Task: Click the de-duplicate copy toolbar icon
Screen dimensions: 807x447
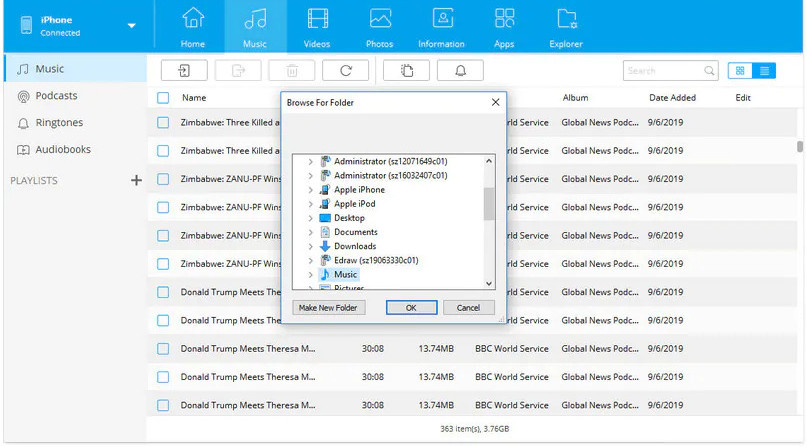Action: pos(407,70)
